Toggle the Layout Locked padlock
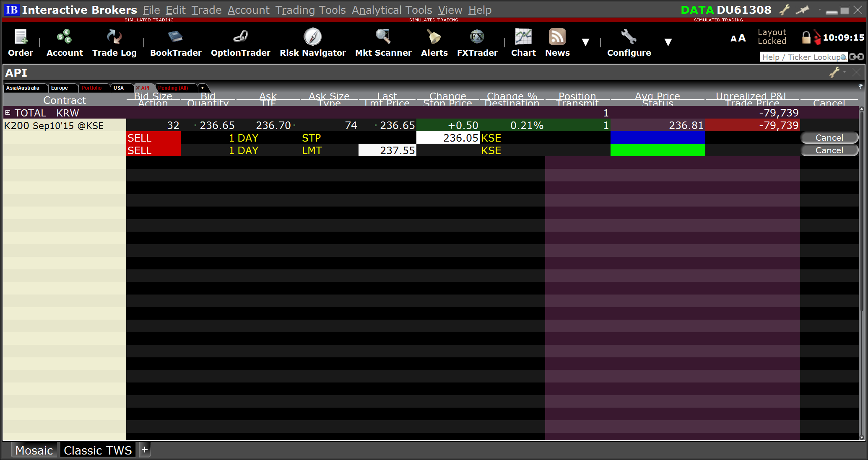 pyautogui.click(x=806, y=38)
